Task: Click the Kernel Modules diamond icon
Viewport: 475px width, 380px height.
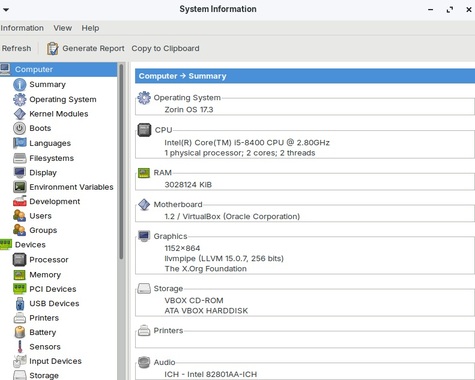Action: click(x=20, y=114)
